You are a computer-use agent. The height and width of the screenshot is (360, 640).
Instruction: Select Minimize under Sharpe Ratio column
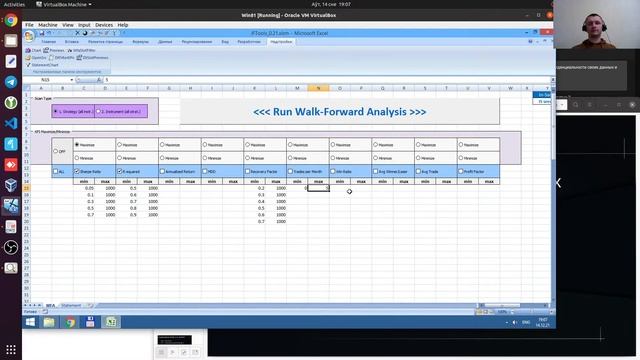point(77,158)
